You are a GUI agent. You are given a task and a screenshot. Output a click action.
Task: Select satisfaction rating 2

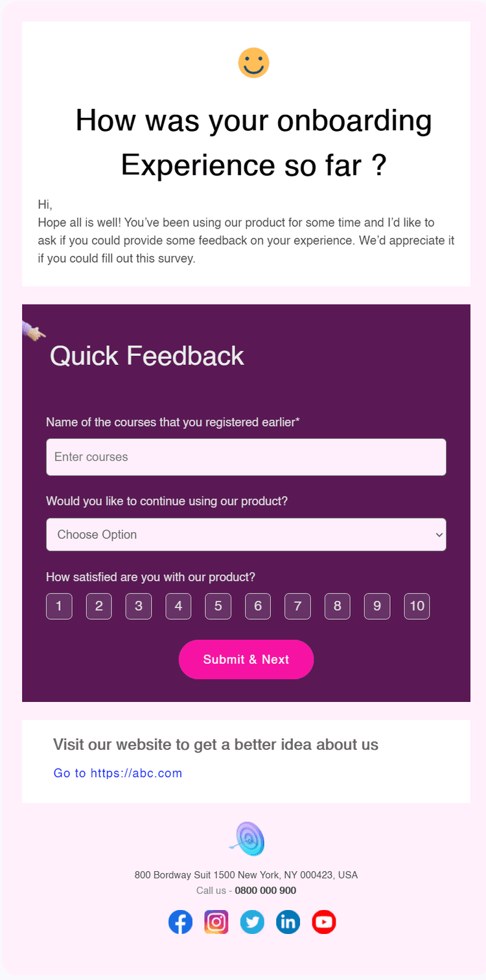click(x=98, y=606)
